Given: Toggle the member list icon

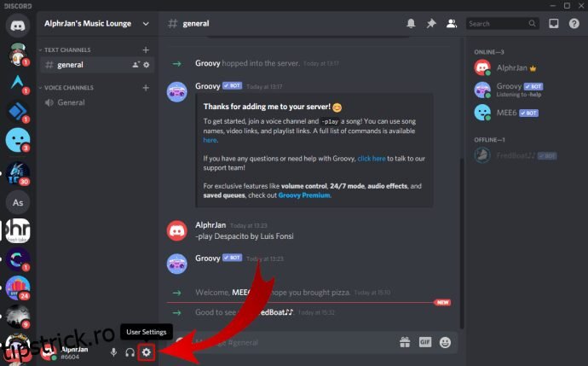Looking at the screenshot, I should (452, 24).
